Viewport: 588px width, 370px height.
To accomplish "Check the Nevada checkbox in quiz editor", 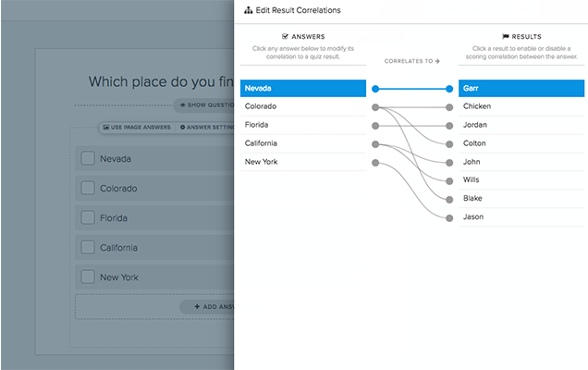I will click(88, 158).
